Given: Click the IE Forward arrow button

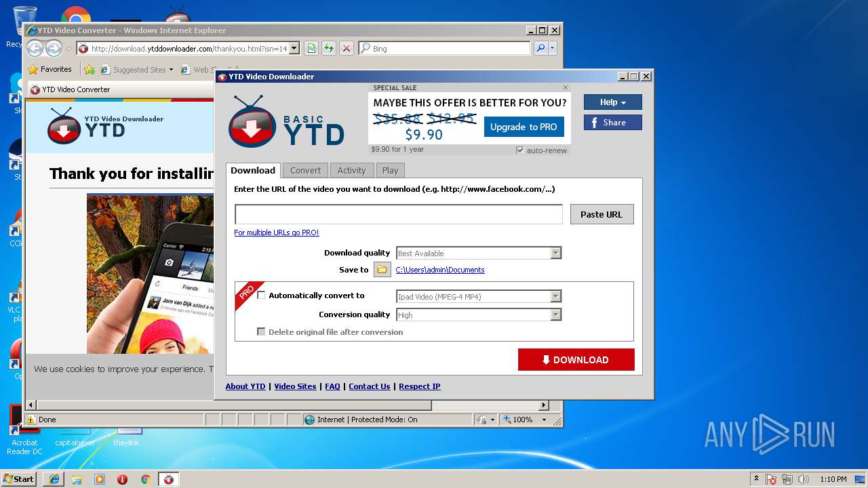Looking at the screenshot, I should pyautogui.click(x=54, y=48).
